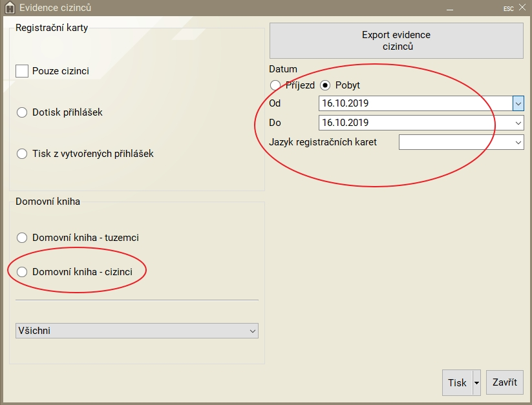Click the Tisk print button
This screenshot has height=405, width=532.
(457, 382)
